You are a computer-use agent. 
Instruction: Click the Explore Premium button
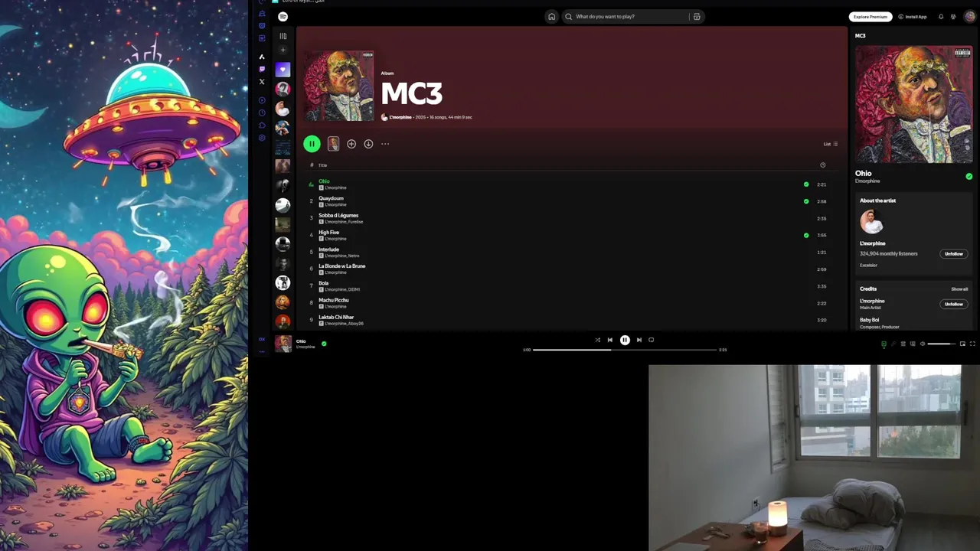click(x=871, y=16)
